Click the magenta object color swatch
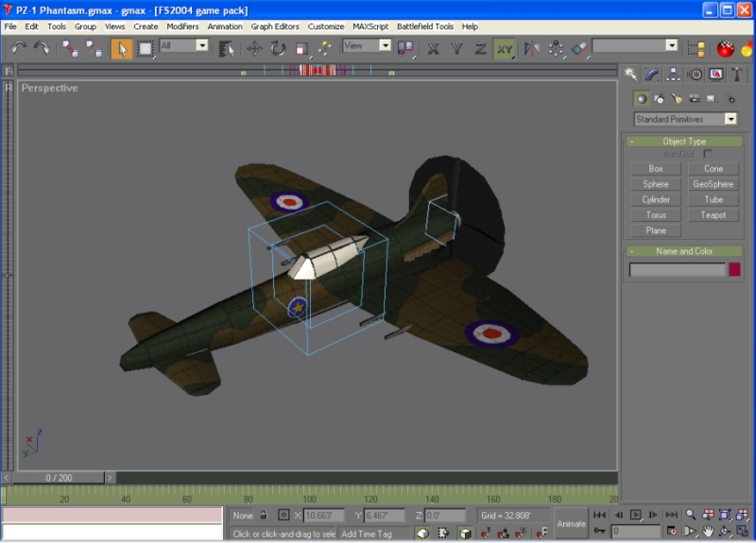The image size is (756, 543). click(x=734, y=269)
